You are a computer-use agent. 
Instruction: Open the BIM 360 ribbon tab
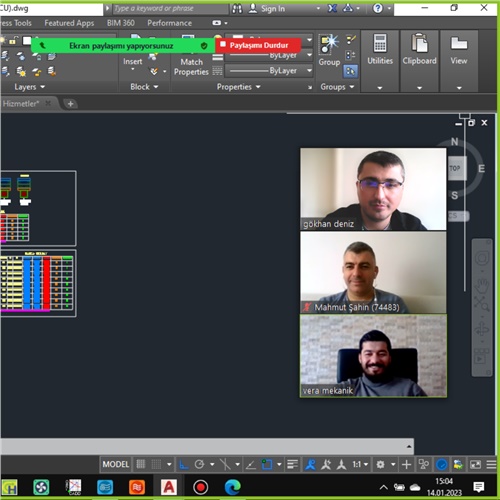click(121, 23)
